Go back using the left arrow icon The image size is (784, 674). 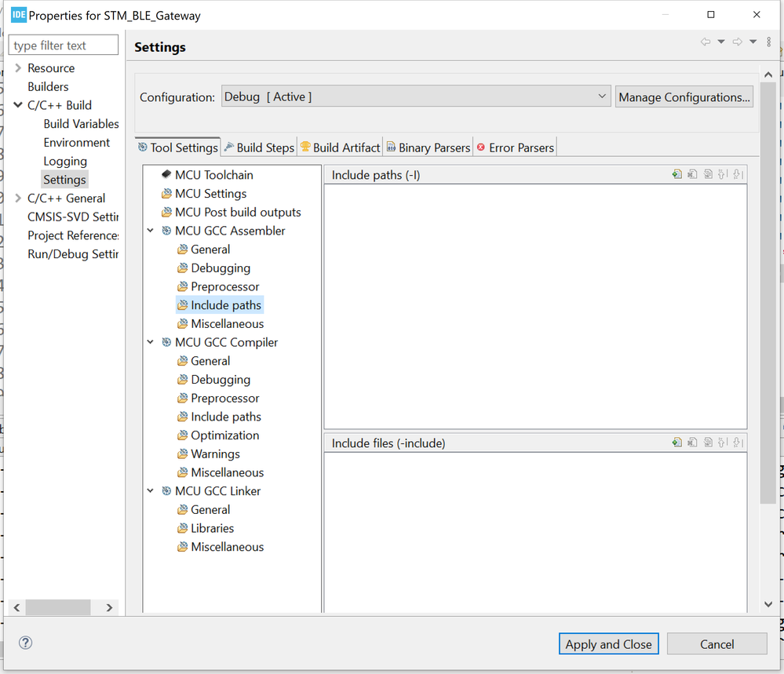pos(706,42)
